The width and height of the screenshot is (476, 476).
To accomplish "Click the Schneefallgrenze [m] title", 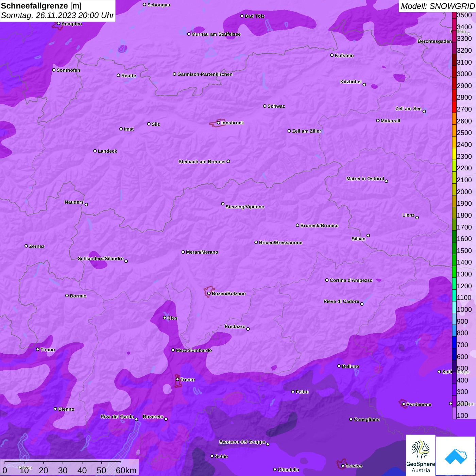I will (41, 6).
